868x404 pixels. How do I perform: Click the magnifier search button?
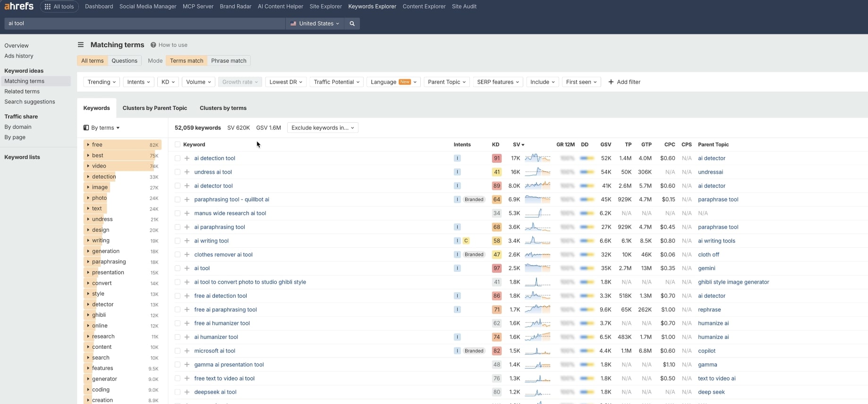click(352, 24)
